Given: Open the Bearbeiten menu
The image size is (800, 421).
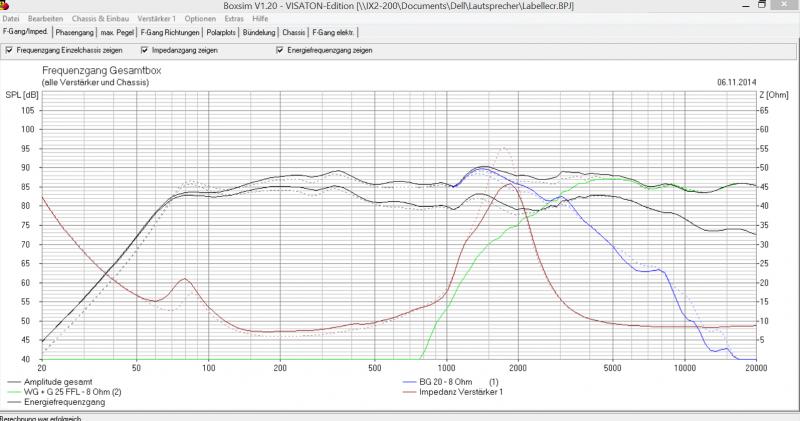Looking at the screenshot, I should coord(45,18).
